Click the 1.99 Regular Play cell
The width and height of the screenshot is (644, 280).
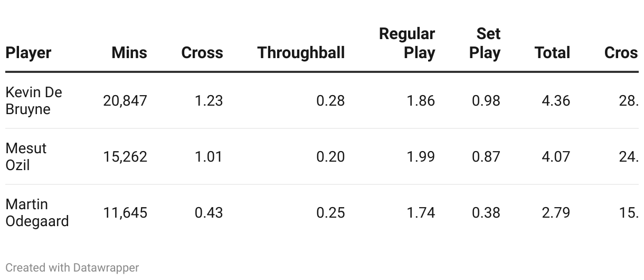[421, 156]
